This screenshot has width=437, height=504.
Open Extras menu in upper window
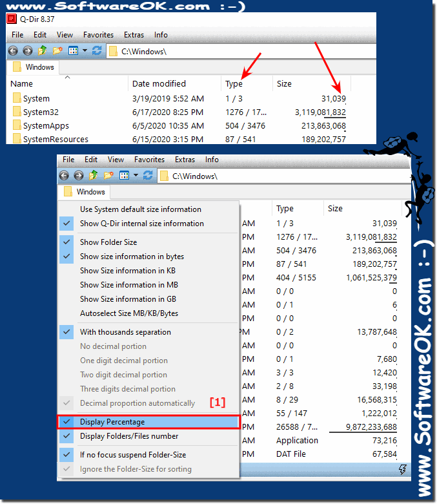134,35
